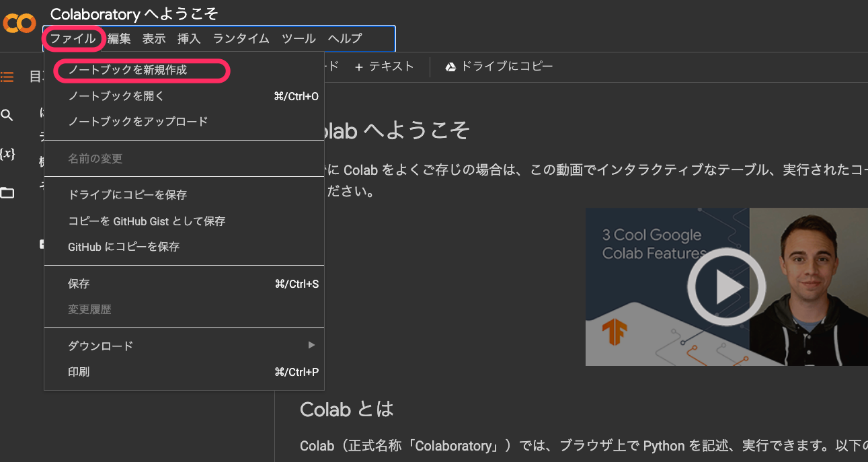Open the ファイル menu
The width and height of the screenshot is (868, 462).
[x=73, y=38]
